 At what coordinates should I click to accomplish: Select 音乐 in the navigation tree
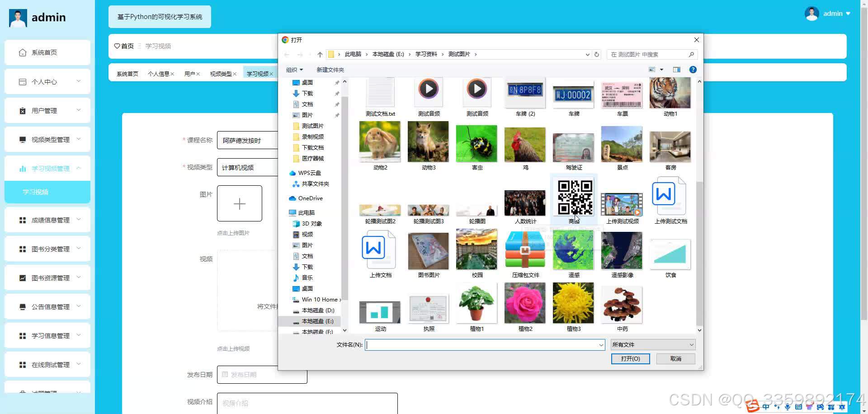click(x=307, y=278)
